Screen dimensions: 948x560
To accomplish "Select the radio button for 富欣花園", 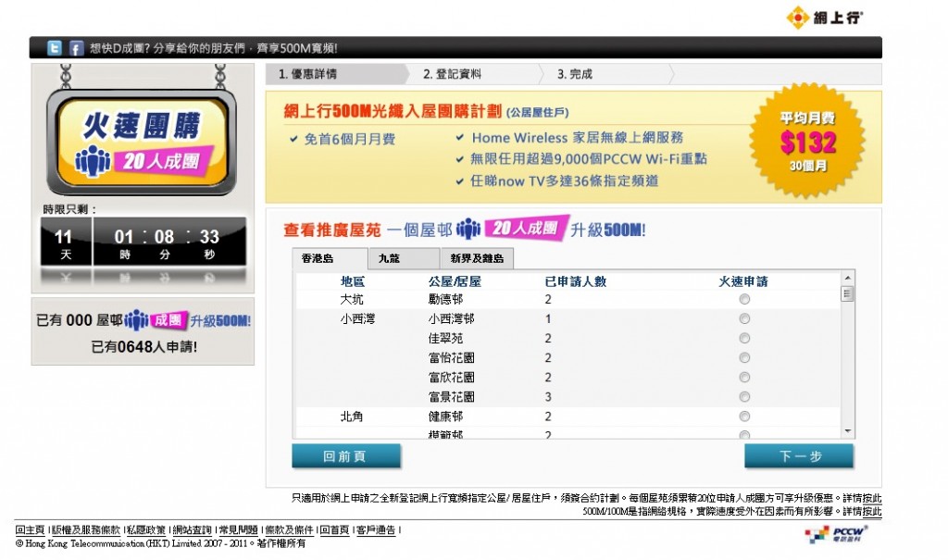I will coord(744,378).
